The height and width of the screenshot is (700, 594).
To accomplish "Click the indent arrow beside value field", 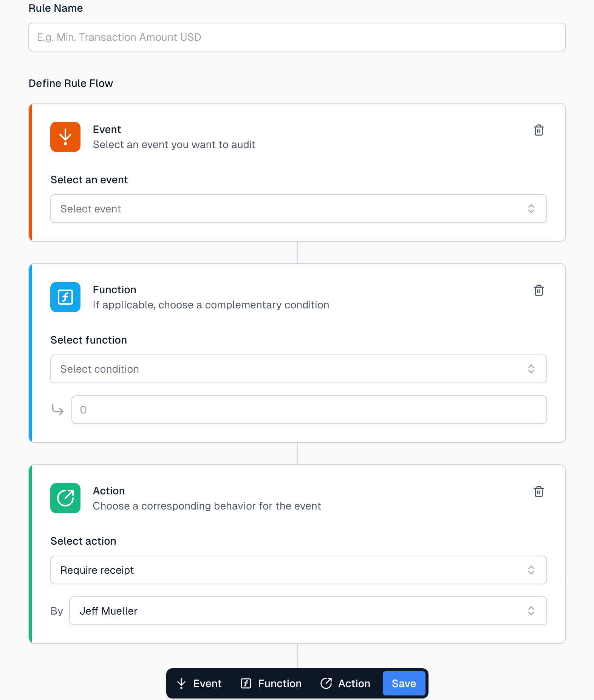I will pyautogui.click(x=58, y=410).
